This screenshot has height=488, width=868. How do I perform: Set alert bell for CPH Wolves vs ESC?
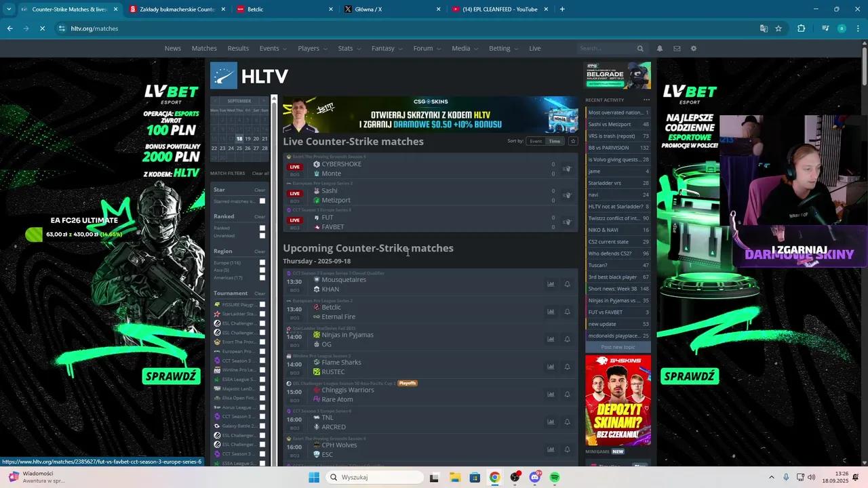568,449
